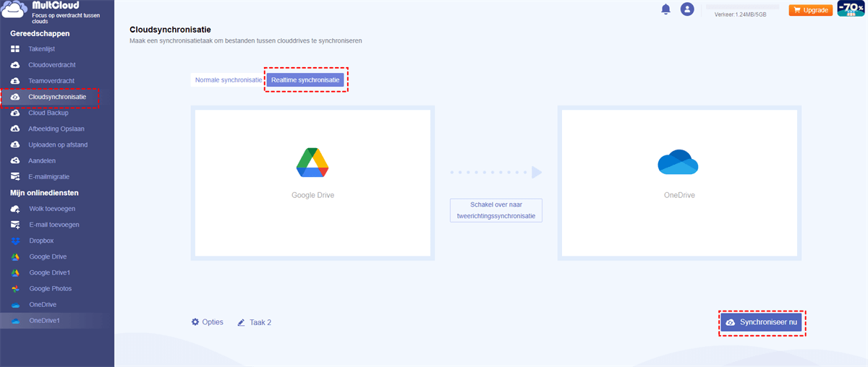Click the -70% discount badge
The image size is (868, 367).
851,9
